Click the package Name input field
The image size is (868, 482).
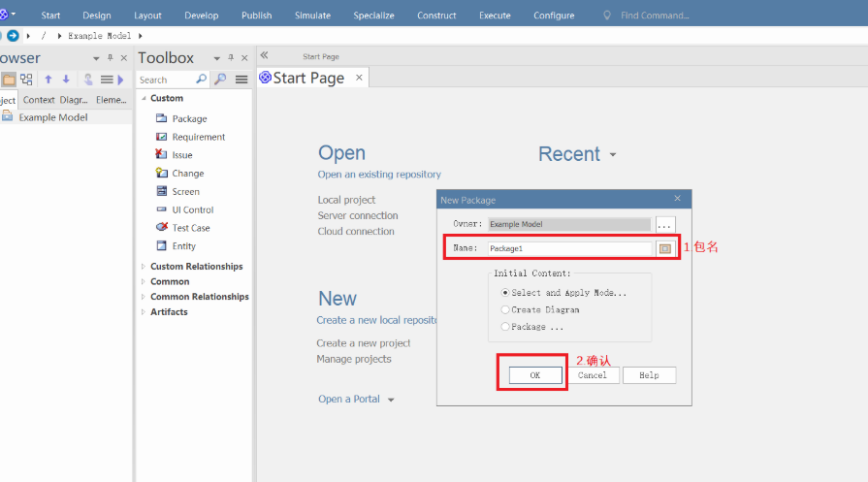(x=569, y=248)
